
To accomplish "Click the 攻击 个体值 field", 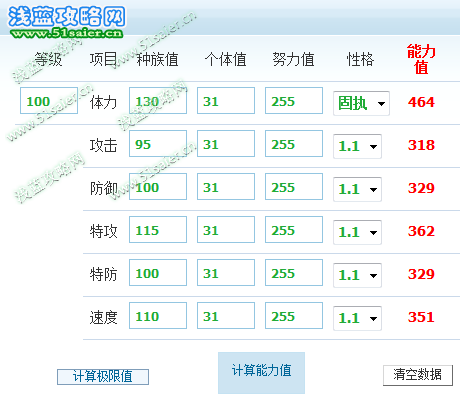I will [226, 144].
